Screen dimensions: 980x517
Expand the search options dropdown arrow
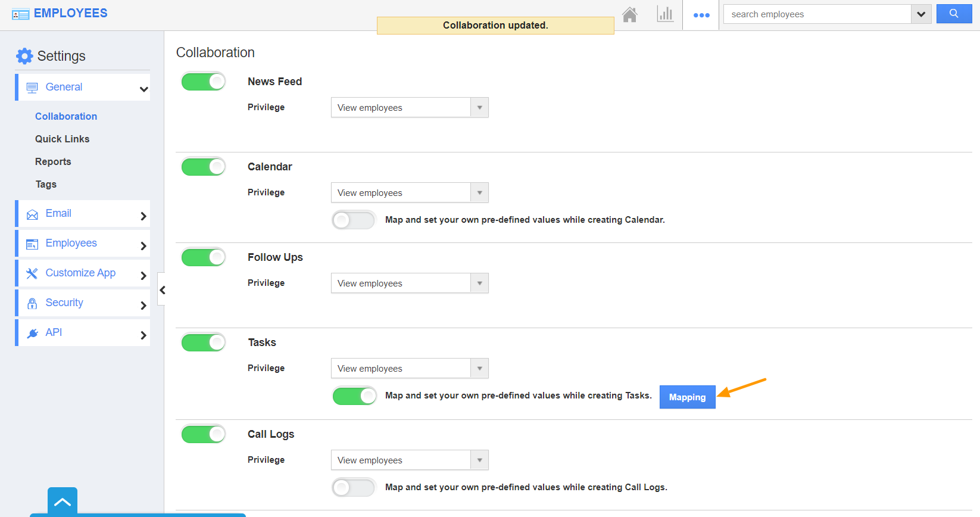(921, 14)
